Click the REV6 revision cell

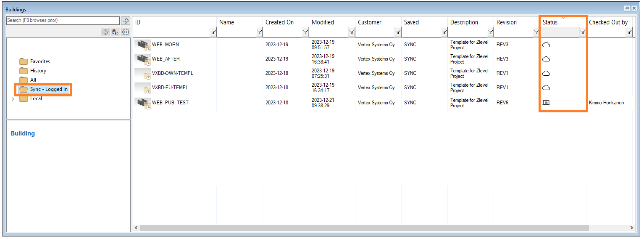pyautogui.click(x=502, y=103)
